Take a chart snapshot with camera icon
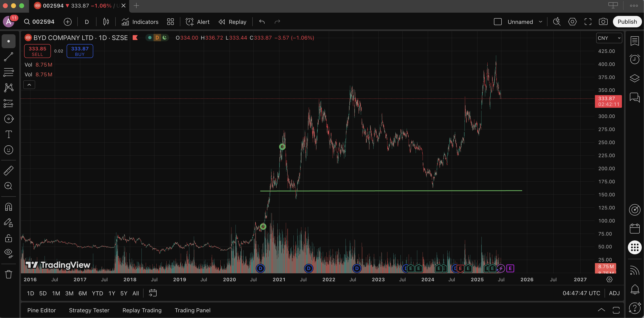The width and height of the screenshot is (644, 318). (603, 22)
